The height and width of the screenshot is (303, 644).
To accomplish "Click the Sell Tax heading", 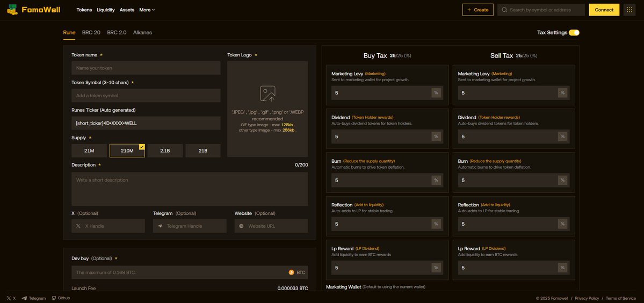I will (502, 55).
